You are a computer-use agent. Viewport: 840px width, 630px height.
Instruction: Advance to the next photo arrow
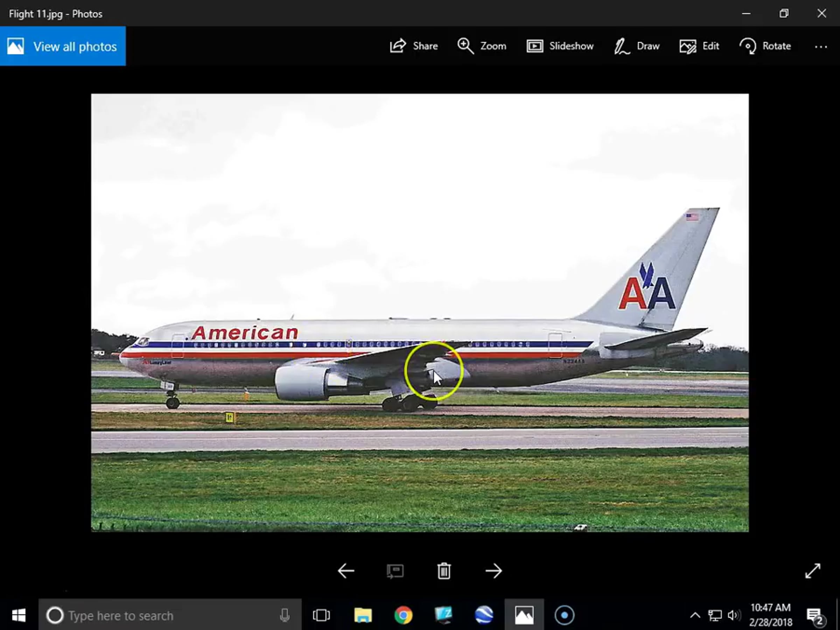coord(493,571)
